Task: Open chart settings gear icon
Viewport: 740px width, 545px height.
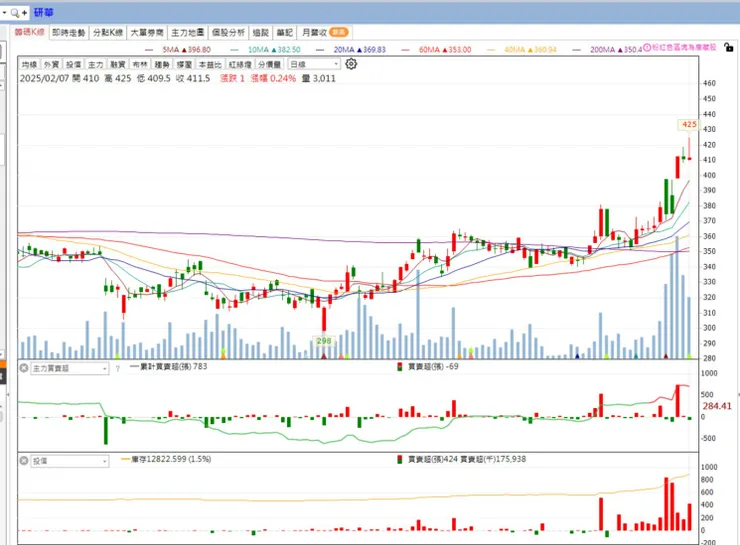Action: pyautogui.click(x=351, y=64)
